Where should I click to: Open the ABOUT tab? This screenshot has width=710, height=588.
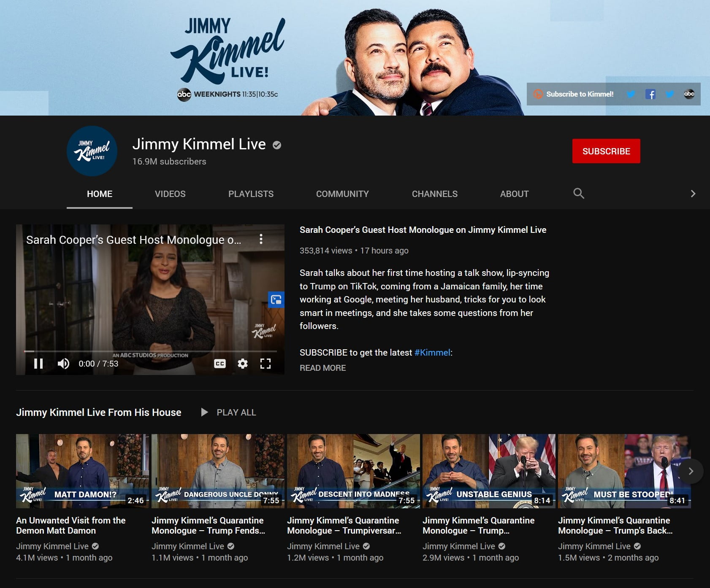[x=515, y=194]
